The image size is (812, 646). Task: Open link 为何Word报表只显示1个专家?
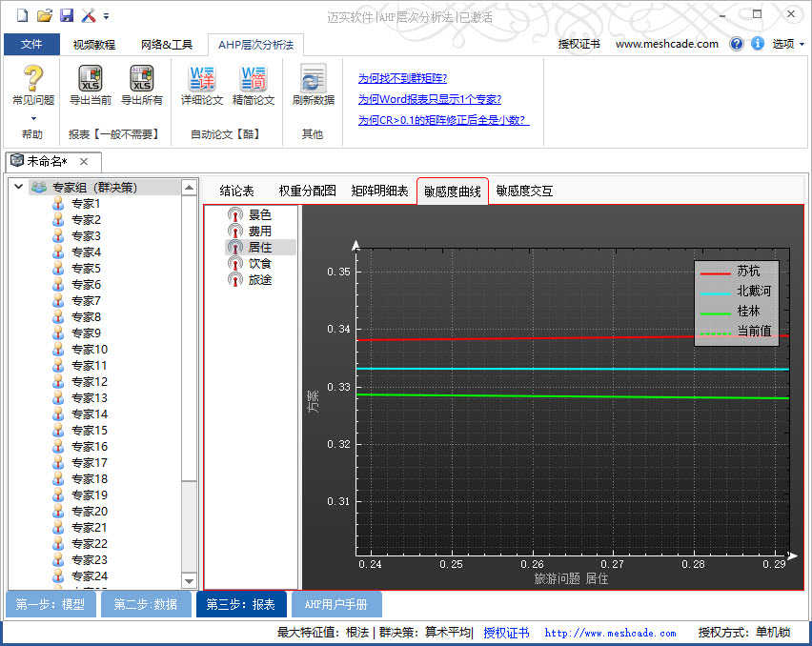click(x=430, y=99)
